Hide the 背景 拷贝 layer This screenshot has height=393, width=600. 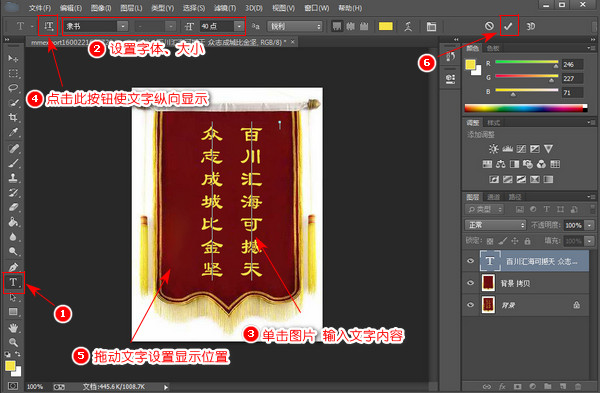pos(471,283)
